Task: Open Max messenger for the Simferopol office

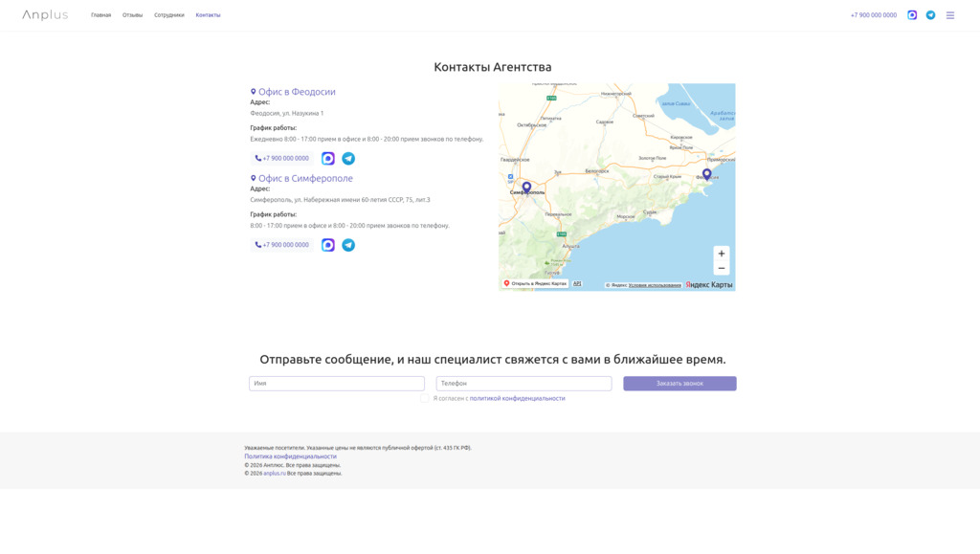Action: 328,245
